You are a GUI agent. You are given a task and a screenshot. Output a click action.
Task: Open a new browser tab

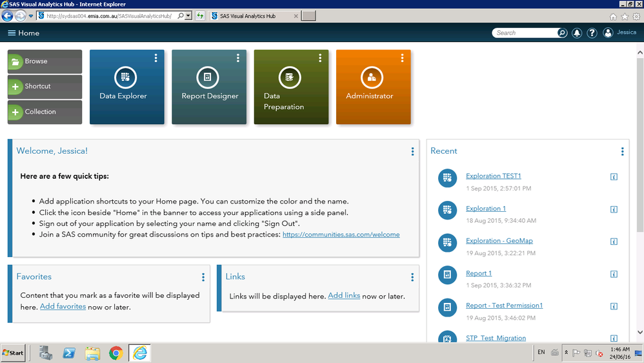pos(308,16)
